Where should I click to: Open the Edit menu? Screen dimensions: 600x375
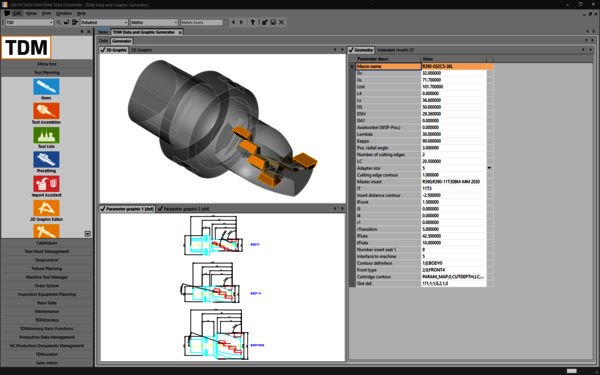click(x=17, y=13)
